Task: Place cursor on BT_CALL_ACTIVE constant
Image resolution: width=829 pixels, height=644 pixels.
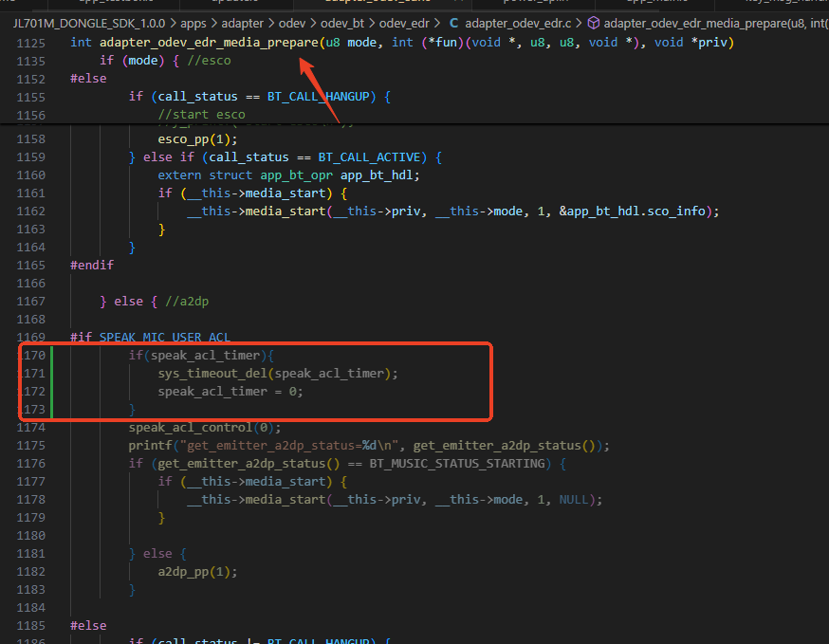Action: tap(369, 157)
